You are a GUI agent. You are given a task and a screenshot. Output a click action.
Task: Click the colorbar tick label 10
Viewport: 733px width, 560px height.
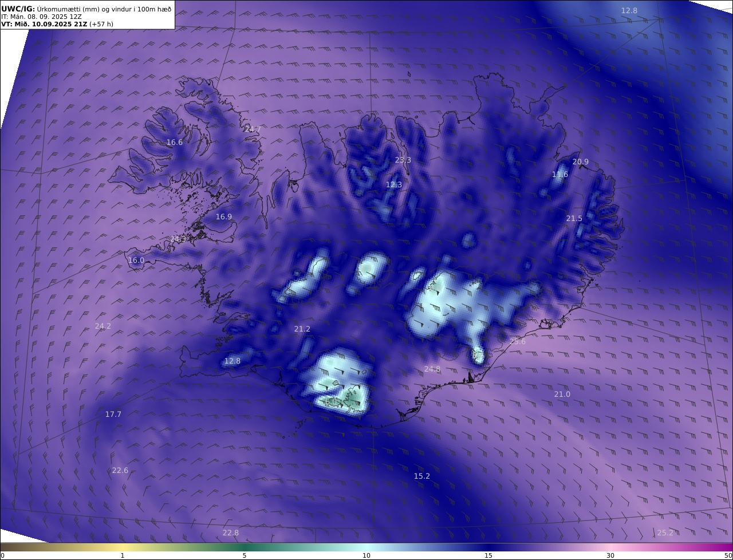pos(366,555)
